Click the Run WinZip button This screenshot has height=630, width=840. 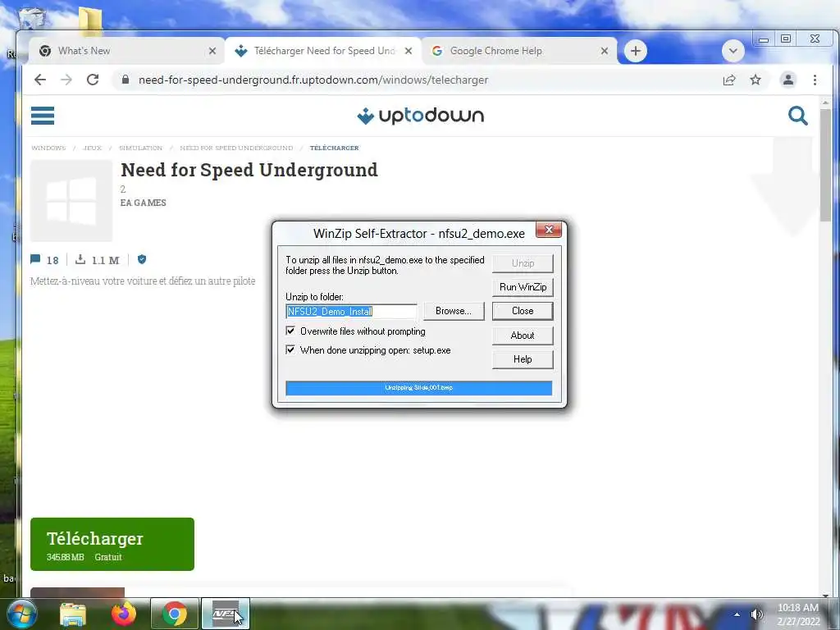(523, 287)
